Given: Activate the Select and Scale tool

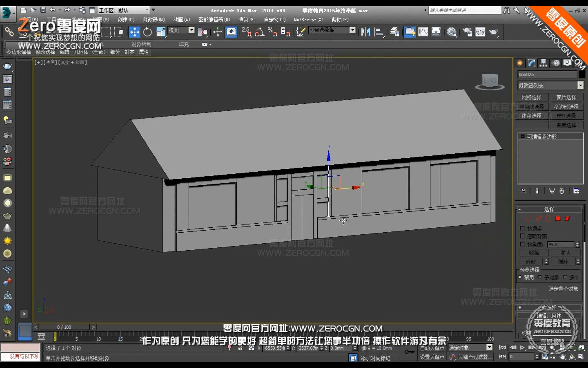Looking at the screenshot, I should tap(160, 32).
